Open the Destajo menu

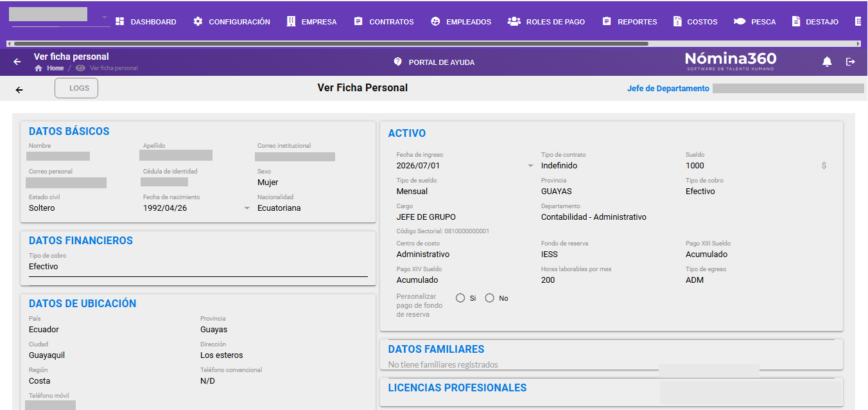tap(815, 22)
